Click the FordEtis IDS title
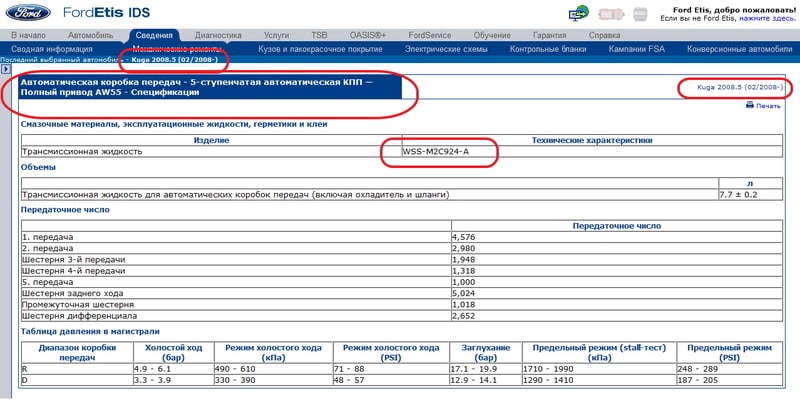This screenshot has height=401, width=800. click(x=106, y=12)
